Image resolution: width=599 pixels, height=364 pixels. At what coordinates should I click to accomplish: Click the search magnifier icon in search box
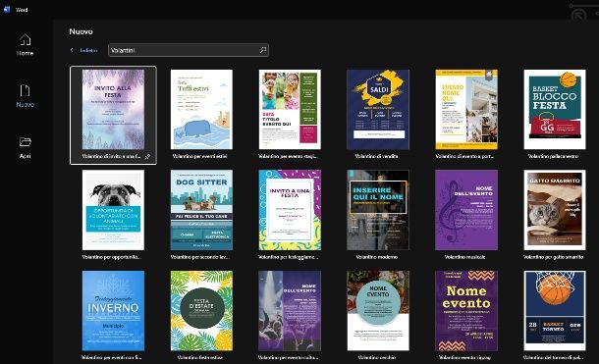tap(263, 50)
